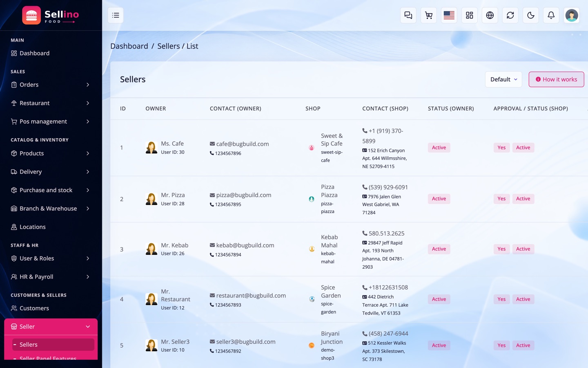This screenshot has height=368, width=588.
Task: Click the refresh sync icon
Action: 510,15
